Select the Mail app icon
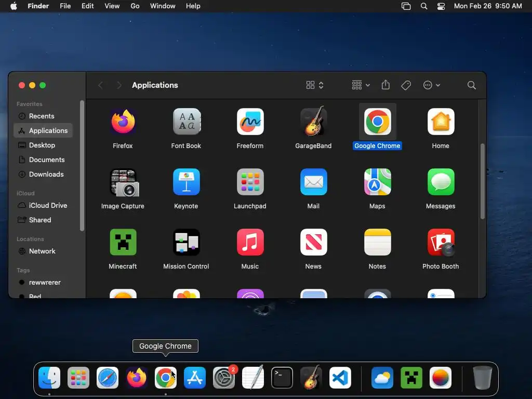Screen dimensions: 532x399 pyautogui.click(x=313, y=182)
